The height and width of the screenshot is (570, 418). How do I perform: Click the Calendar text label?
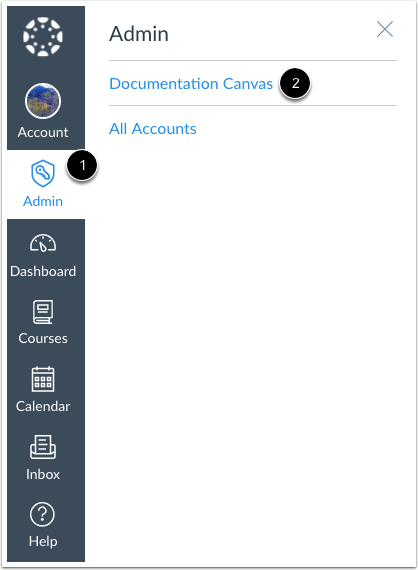click(43, 406)
